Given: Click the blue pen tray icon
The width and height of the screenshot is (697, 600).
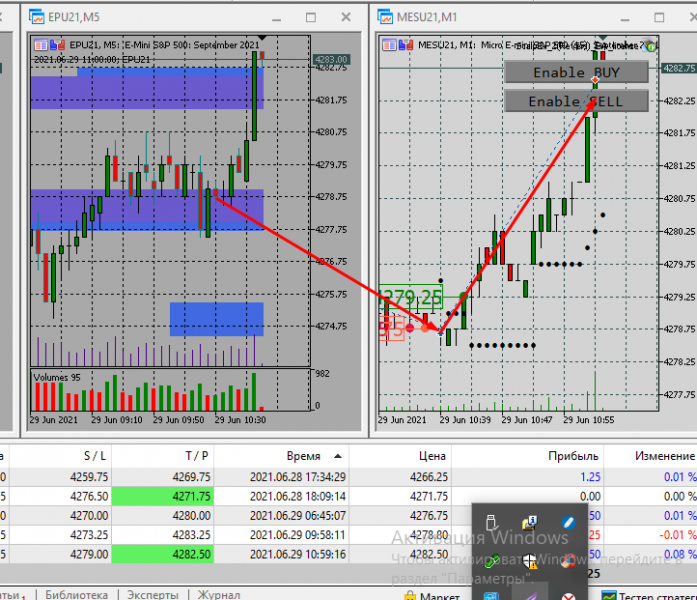Looking at the screenshot, I should (568, 523).
